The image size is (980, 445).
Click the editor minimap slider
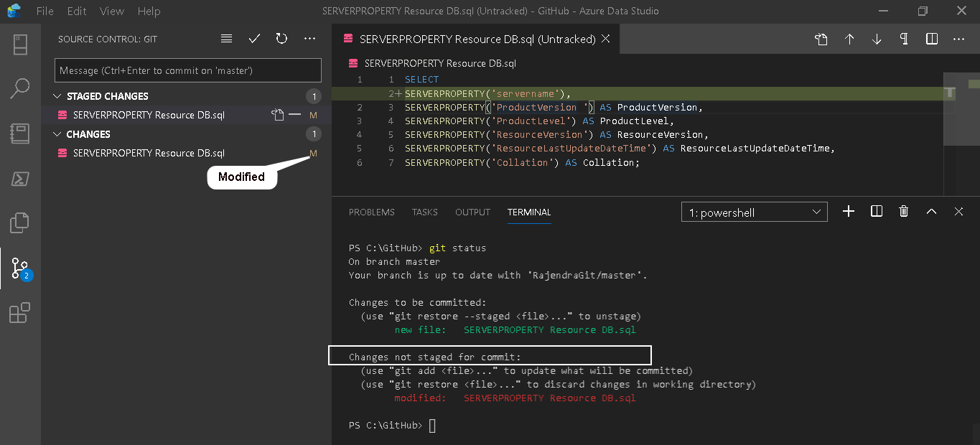(960, 108)
